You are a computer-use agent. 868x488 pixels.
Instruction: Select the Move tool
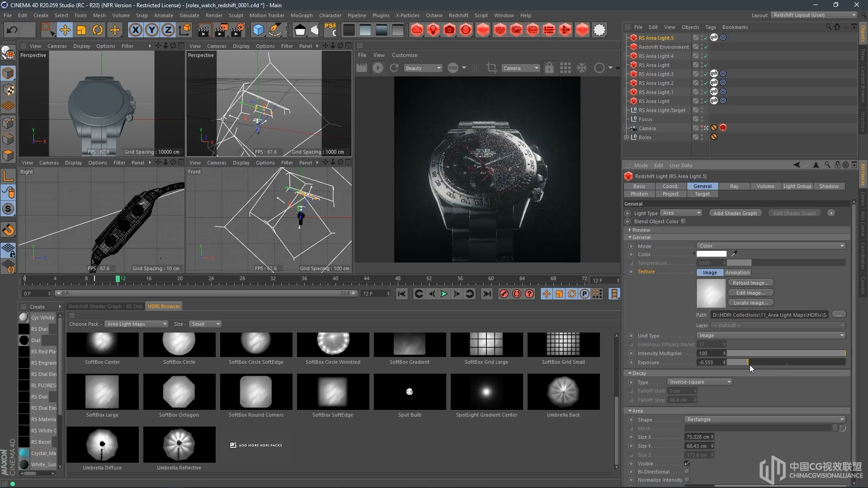tap(65, 30)
